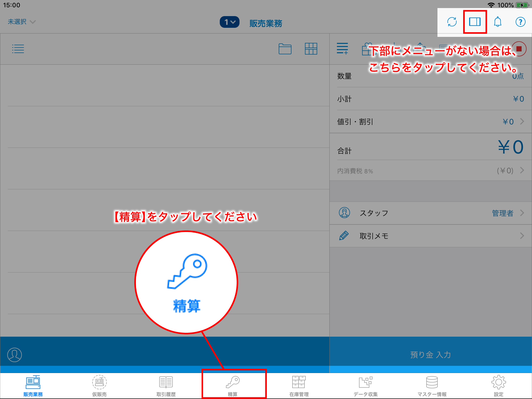Tap the 15:00 clock in status bar
Screen dimensions: 532x399
tap(12, 5)
